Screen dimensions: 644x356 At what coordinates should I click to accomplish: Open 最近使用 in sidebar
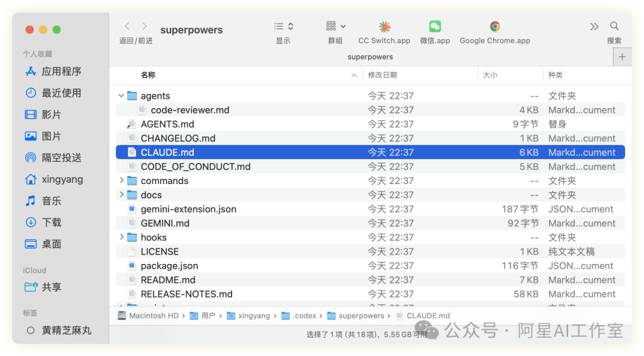pos(53,93)
